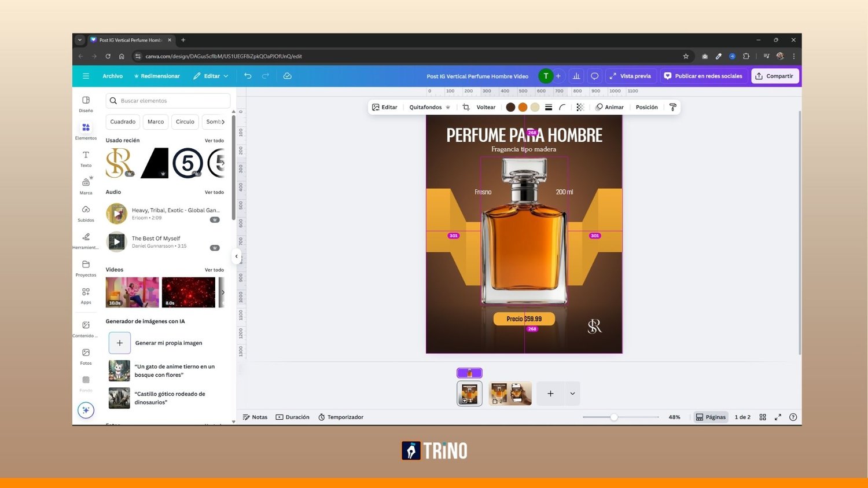Click the cloud save status icon
Screen dimensions: 868x488
(x=288, y=76)
